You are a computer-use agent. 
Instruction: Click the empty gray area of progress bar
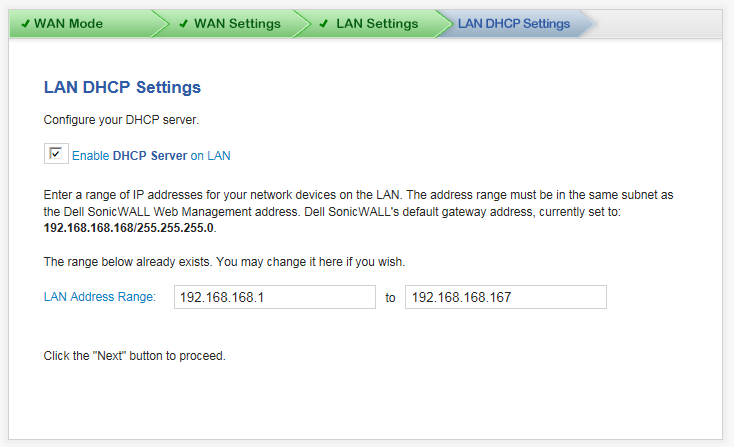[658, 23]
